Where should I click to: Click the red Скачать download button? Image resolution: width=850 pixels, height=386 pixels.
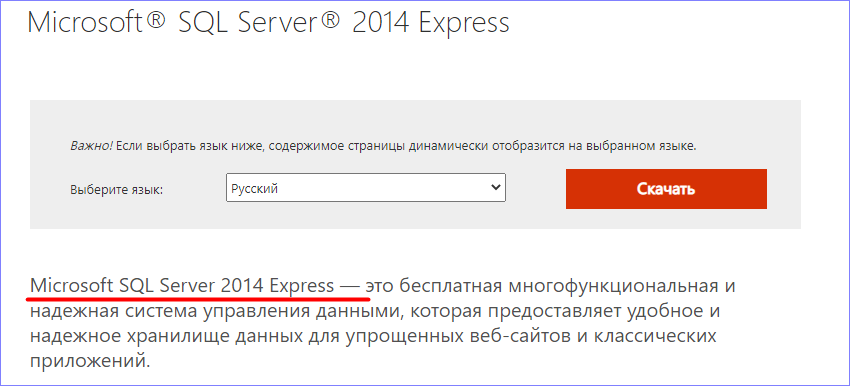click(666, 189)
